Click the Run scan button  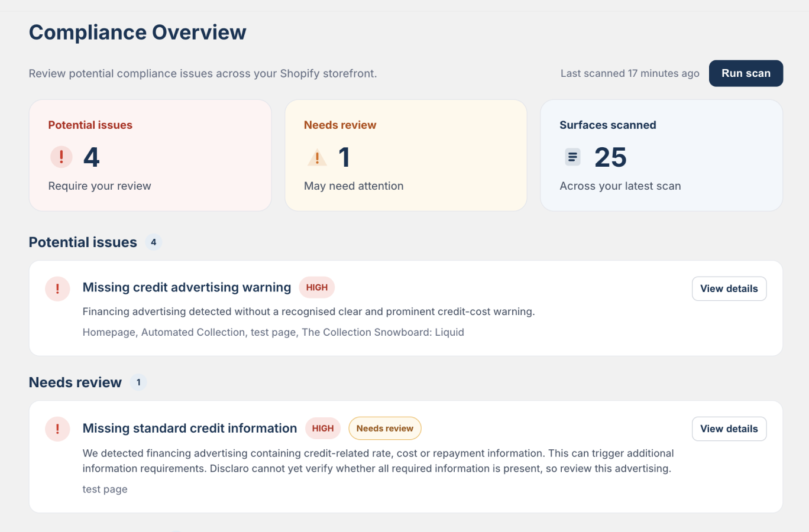[746, 73]
